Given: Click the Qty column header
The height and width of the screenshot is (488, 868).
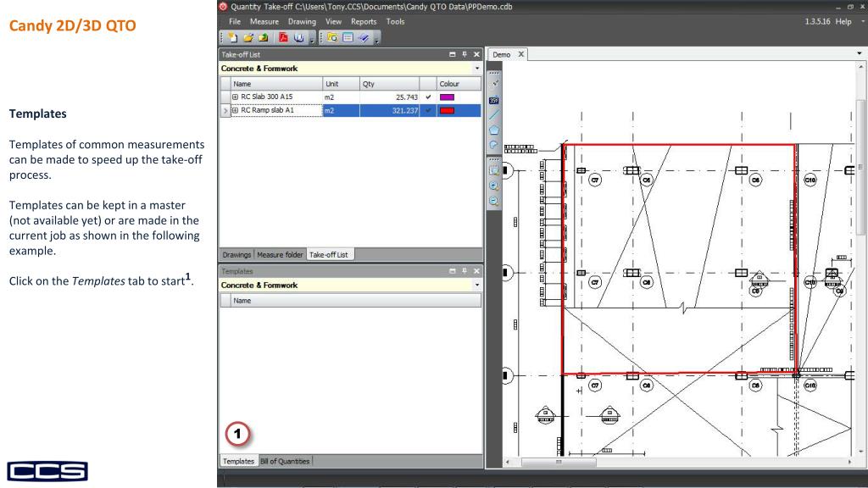Looking at the screenshot, I should coord(390,84).
